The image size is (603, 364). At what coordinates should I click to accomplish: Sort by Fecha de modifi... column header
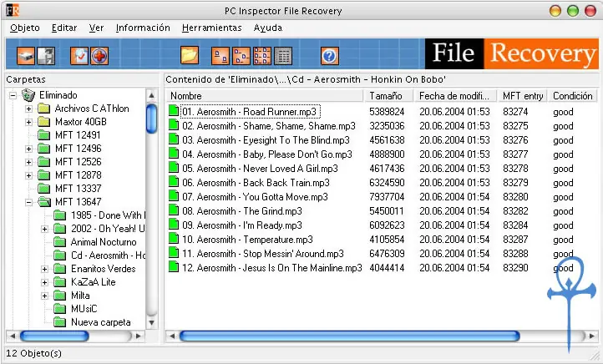(455, 96)
